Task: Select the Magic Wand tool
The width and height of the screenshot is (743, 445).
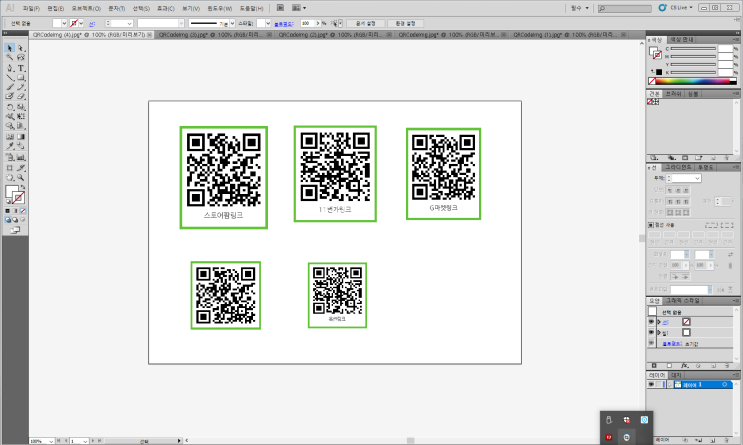Action: click(9, 58)
